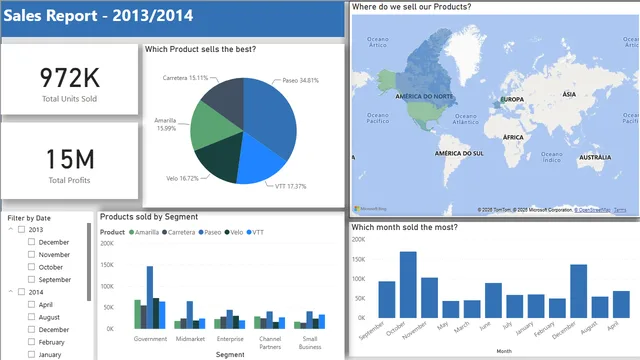This screenshot has height=360, width=640.
Task: Click the Channel Partners segment label
Action: 270,343
